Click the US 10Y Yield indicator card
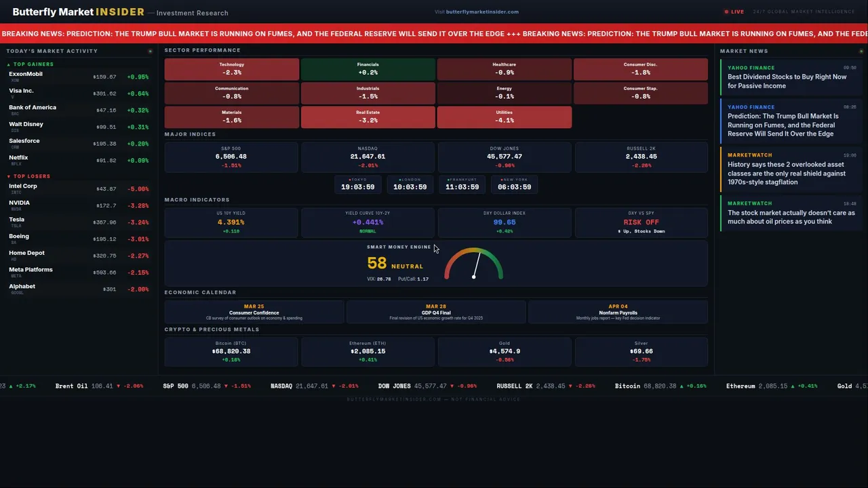Image resolution: width=868 pixels, height=488 pixels. [x=231, y=222]
